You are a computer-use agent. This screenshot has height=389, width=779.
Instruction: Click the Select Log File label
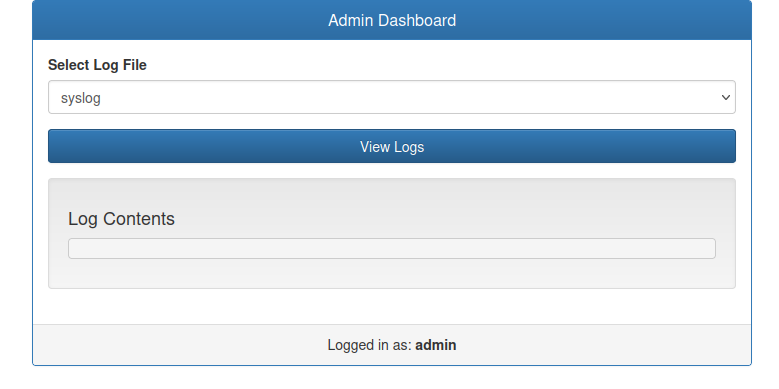click(97, 65)
